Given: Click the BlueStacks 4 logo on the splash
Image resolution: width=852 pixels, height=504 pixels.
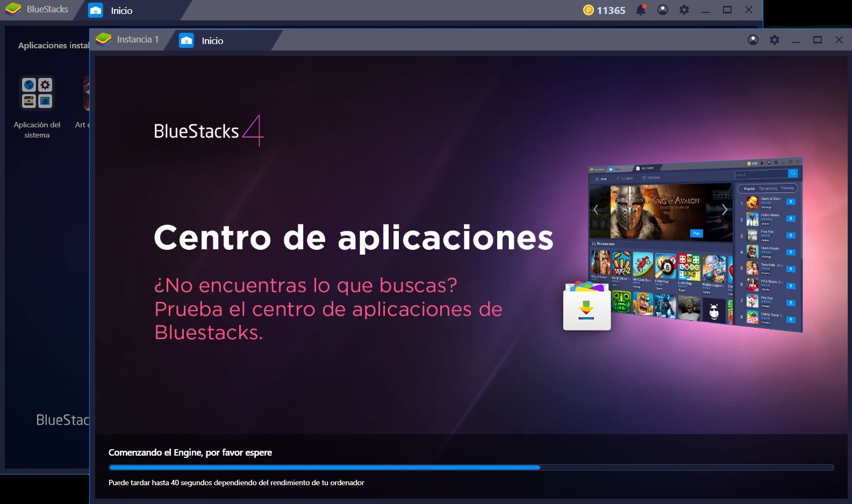Looking at the screenshot, I should pos(209,131).
